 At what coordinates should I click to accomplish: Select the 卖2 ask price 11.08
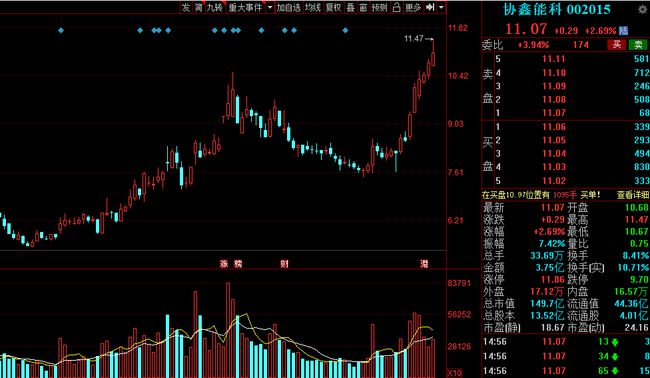click(x=554, y=99)
